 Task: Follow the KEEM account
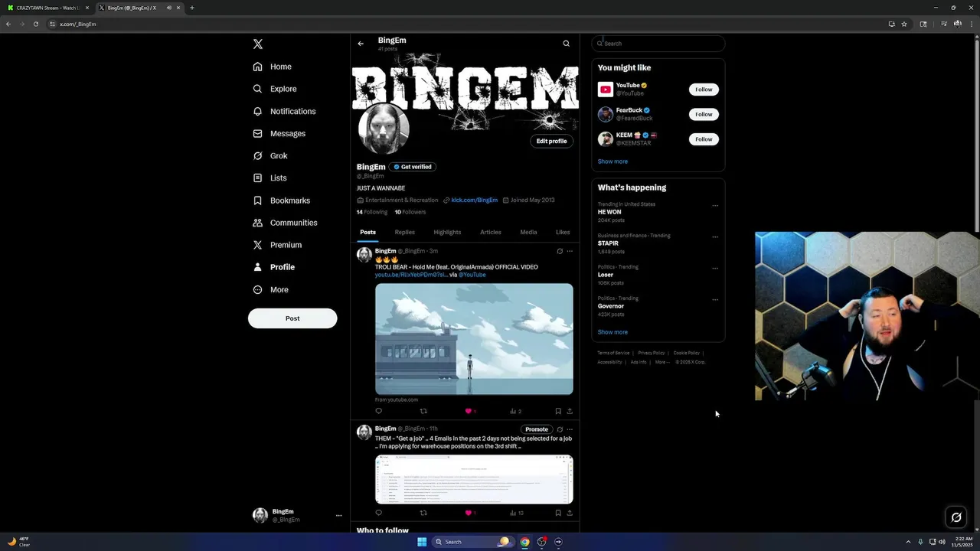click(x=704, y=139)
